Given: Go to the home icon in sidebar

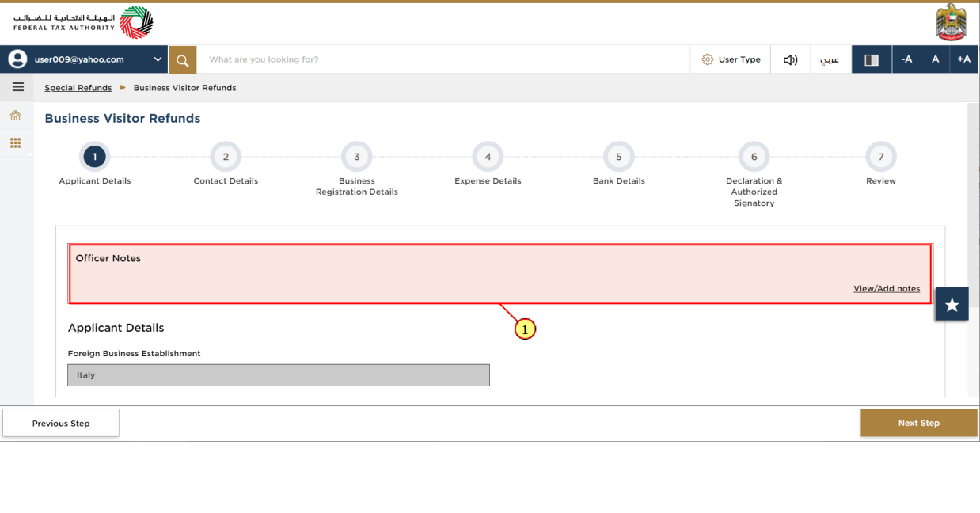Looking at the screenshot, I should click(x=15, y=116).
